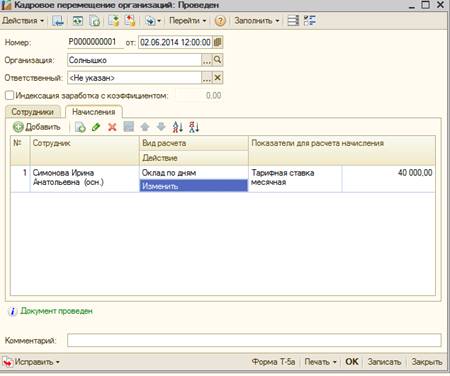
Task: Click the Вид расчета column header
Action: click(194, 143)
